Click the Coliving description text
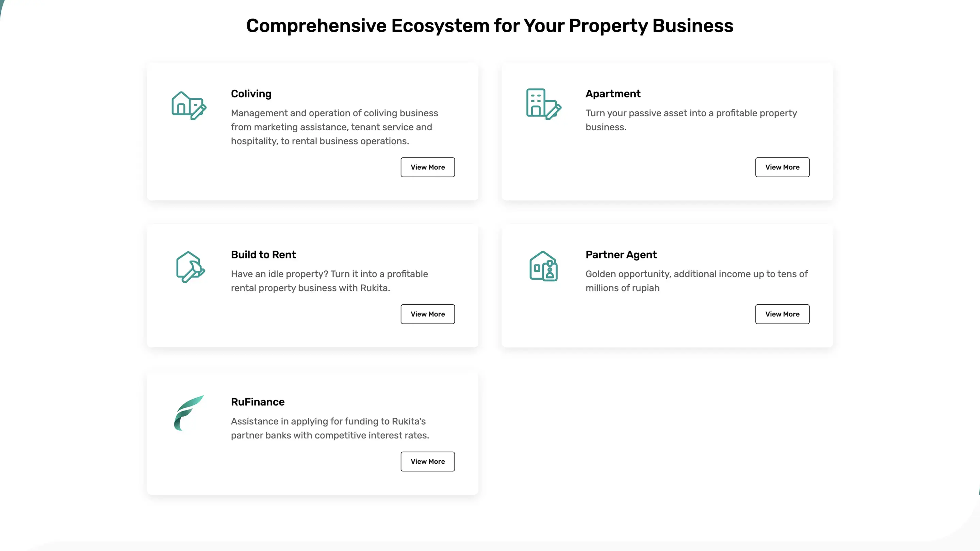 pos(334,127)
